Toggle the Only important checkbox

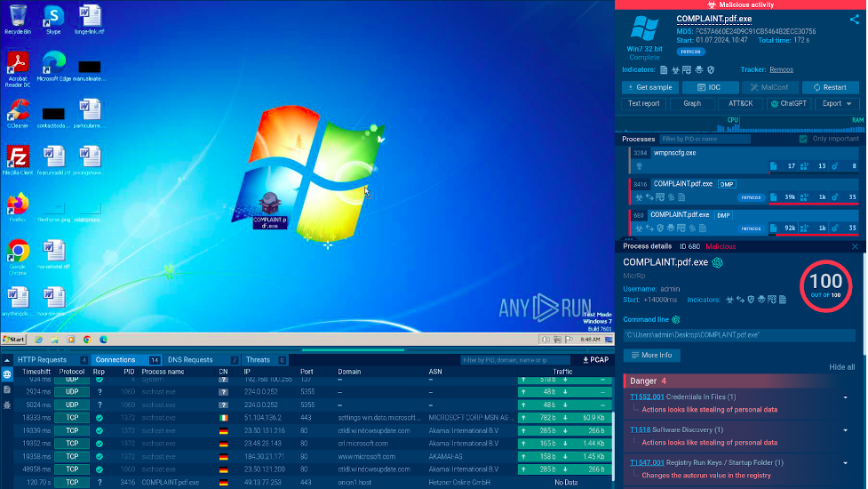(x=803, y=139)
